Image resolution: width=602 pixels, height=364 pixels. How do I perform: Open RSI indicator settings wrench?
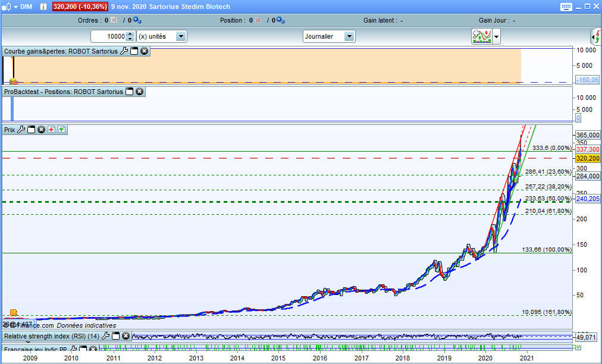[x=105, y=336]
